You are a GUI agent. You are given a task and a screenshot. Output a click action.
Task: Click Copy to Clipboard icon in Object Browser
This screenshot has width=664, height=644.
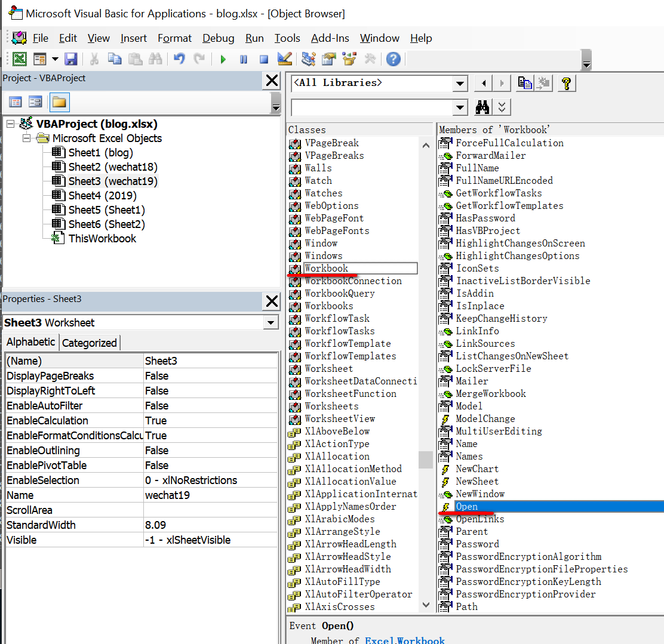(525, 84)
